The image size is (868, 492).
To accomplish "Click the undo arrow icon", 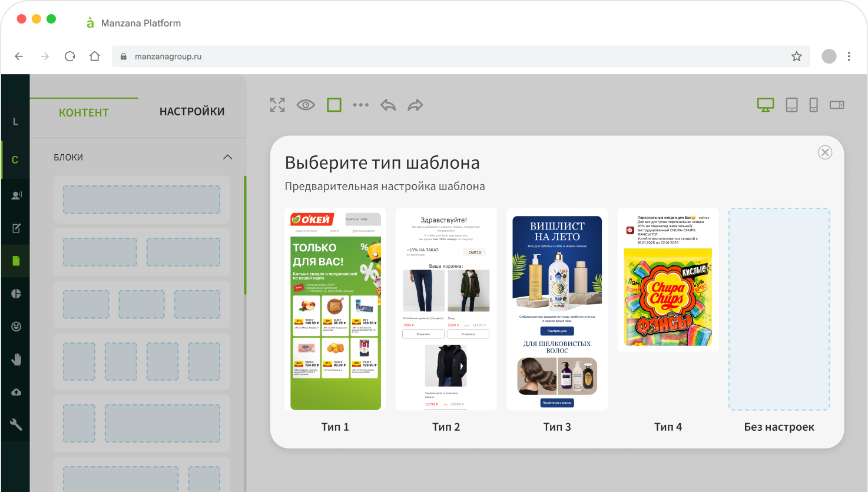I will [388, 105].
